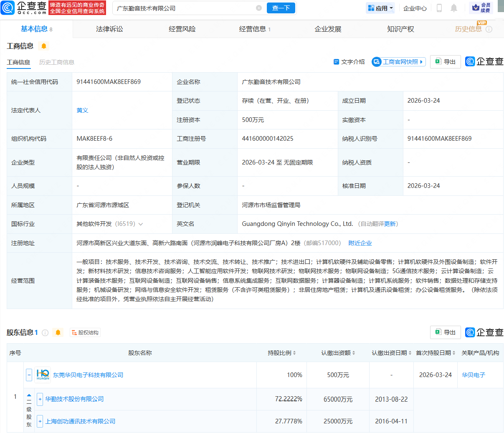Open the 东莞华贝电子 HQ company logo

coord(43,375)
